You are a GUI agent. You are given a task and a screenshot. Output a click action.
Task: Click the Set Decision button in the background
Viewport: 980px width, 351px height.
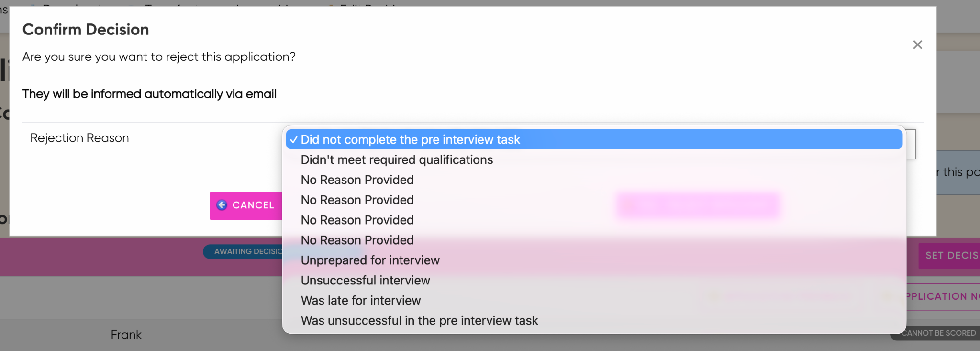pos(949,256)
